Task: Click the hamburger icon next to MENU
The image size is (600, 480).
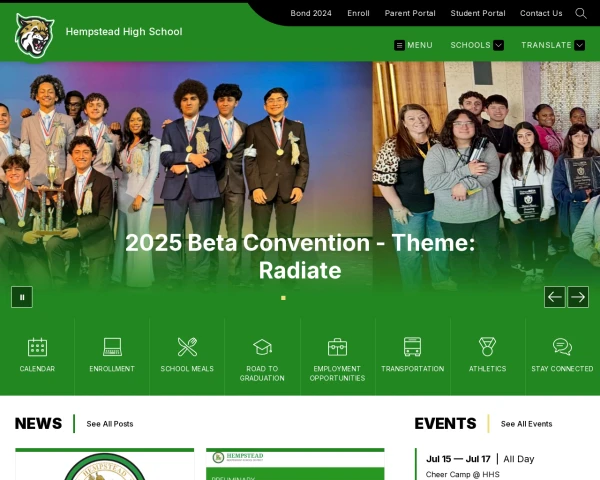Action: [399, 45]
